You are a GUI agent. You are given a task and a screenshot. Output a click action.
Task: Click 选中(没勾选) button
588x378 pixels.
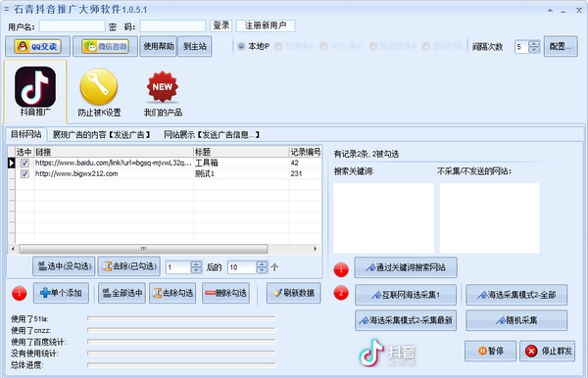[64, 266]
